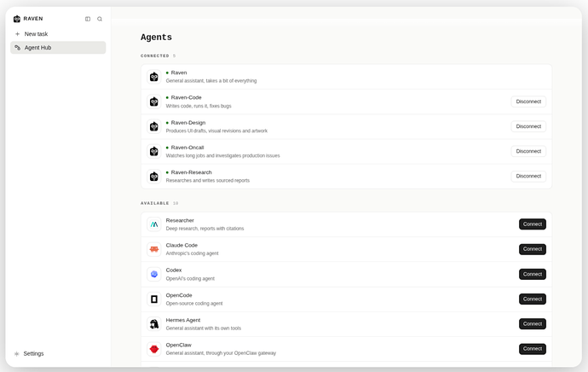
Task: Connect the OpenCode agent
Action: pos(533,299)
